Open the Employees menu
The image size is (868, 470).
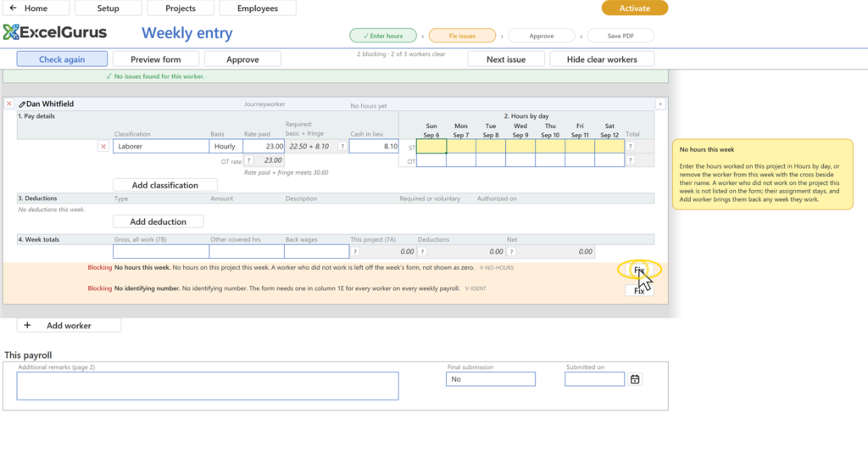[258, 8]
